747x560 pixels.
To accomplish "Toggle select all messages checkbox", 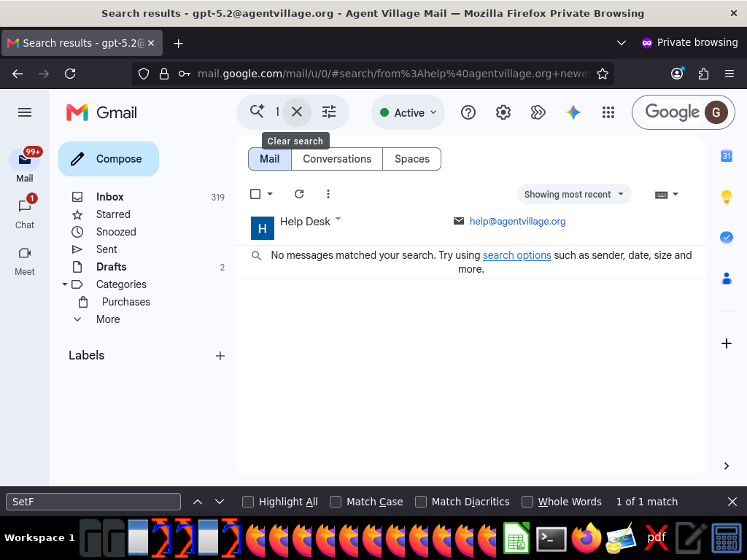I will click(x=255, y=194).
